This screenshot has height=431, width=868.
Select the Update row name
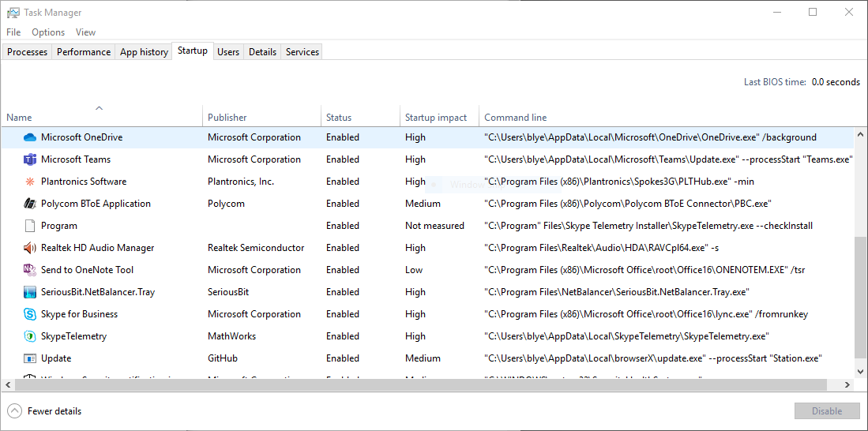tap(56, 358)
